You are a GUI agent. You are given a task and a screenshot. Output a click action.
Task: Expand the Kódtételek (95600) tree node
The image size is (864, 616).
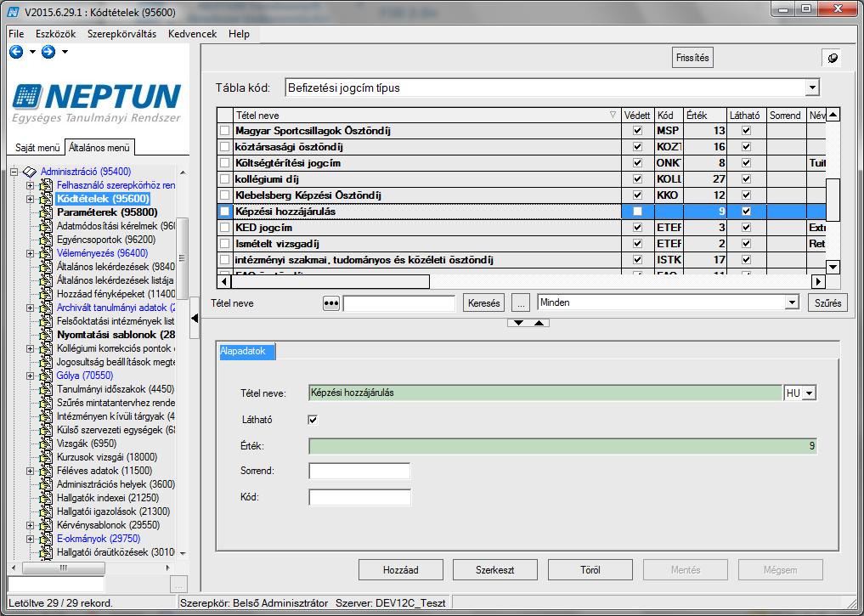click(31, 199)
